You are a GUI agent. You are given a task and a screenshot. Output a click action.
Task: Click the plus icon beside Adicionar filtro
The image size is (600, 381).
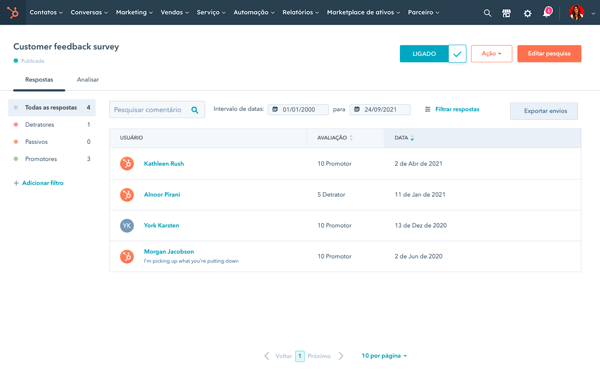[x=16, y=183]
